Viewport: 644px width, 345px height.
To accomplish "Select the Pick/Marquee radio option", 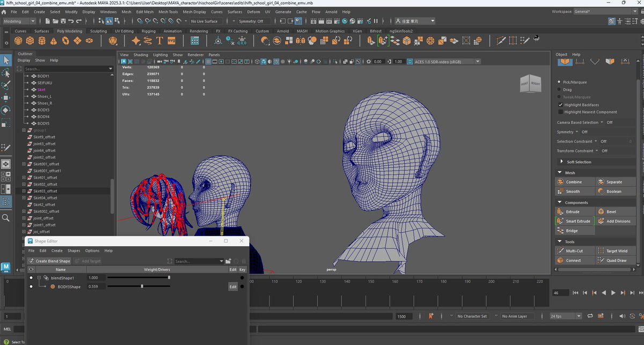I will 559,82.
